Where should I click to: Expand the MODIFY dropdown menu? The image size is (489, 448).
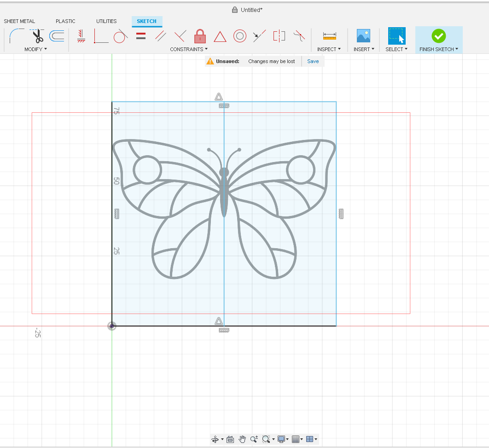click(35, 49)
